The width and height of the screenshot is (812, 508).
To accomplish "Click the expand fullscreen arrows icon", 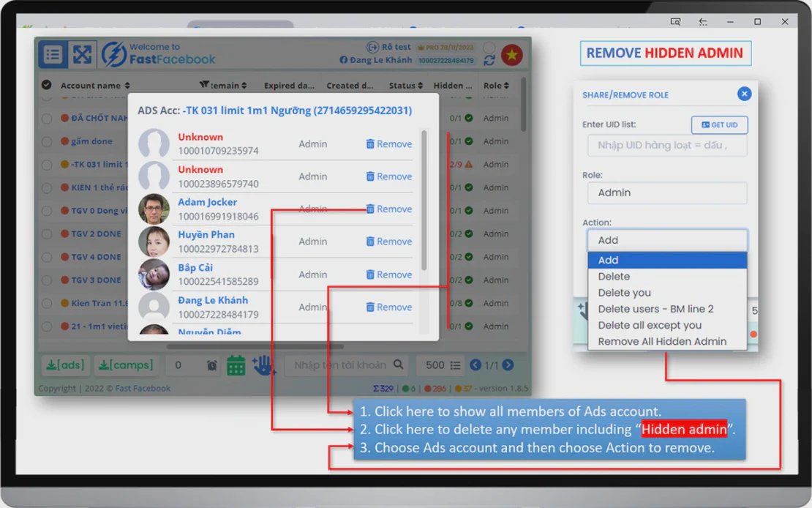I will (83, 54).
